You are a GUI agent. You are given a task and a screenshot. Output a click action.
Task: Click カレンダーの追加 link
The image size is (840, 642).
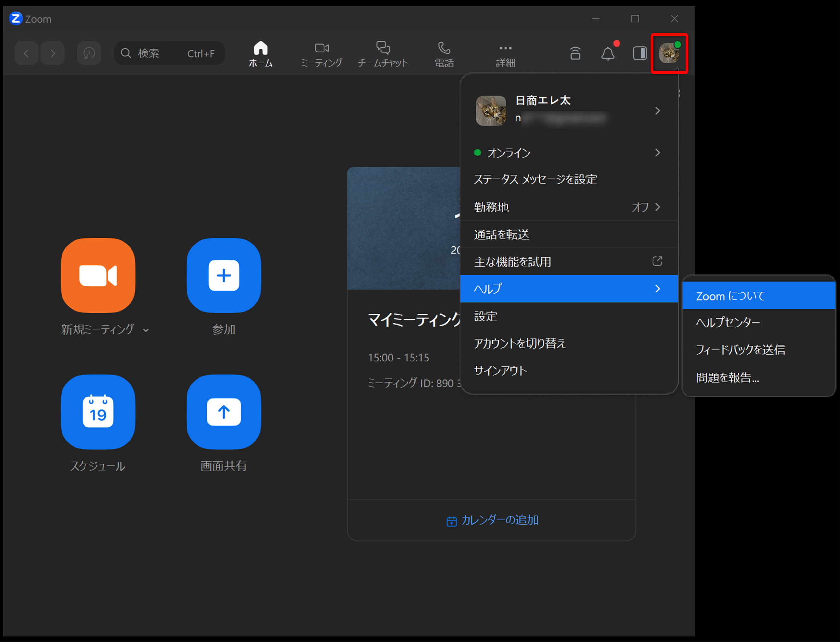(492, 520)
